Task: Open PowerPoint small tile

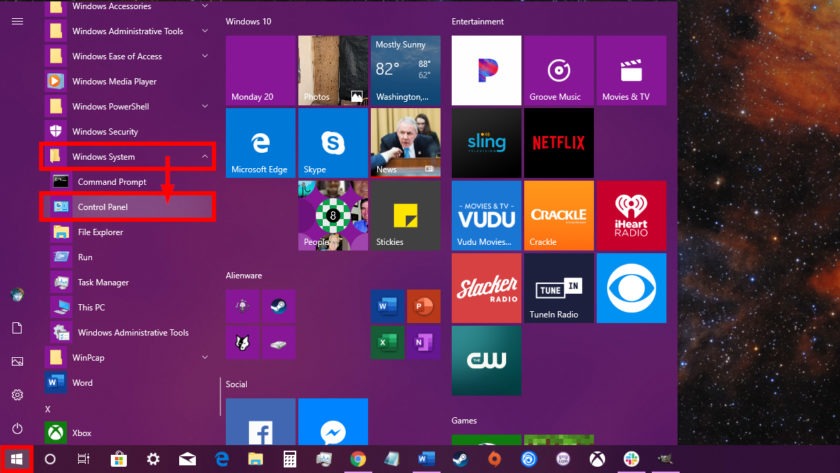Action: click(x=423, y=306)
